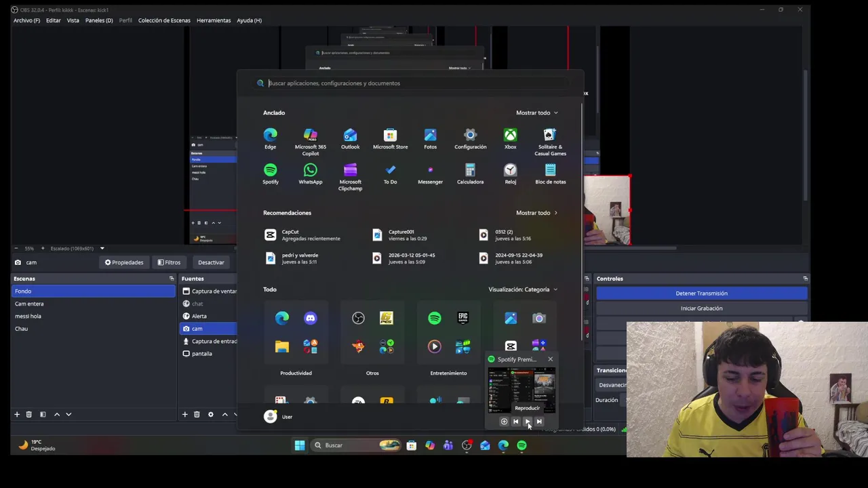This screenshot has width=868, height=488.
Task: Open the Escalado preview scaling dropdown
Action: (x=77, y=248)
